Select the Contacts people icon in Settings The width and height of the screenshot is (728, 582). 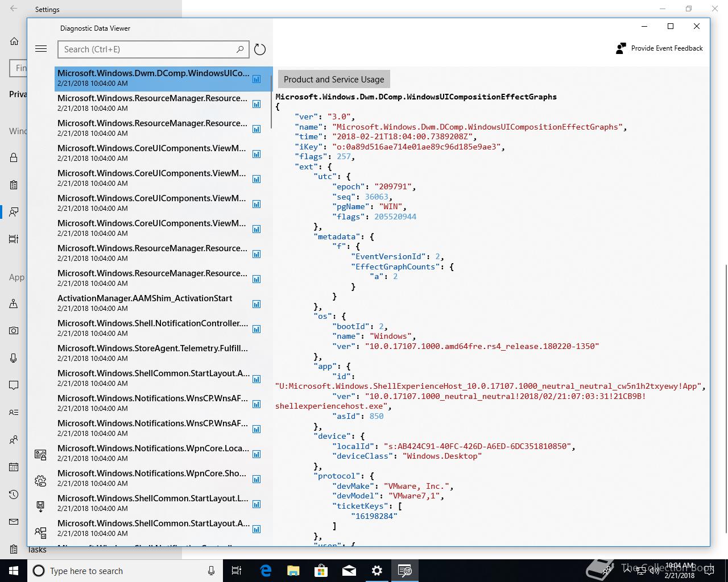pos(14,440)
